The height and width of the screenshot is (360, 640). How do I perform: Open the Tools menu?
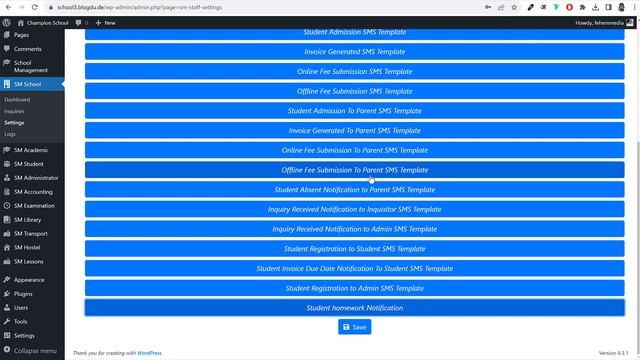32,322
